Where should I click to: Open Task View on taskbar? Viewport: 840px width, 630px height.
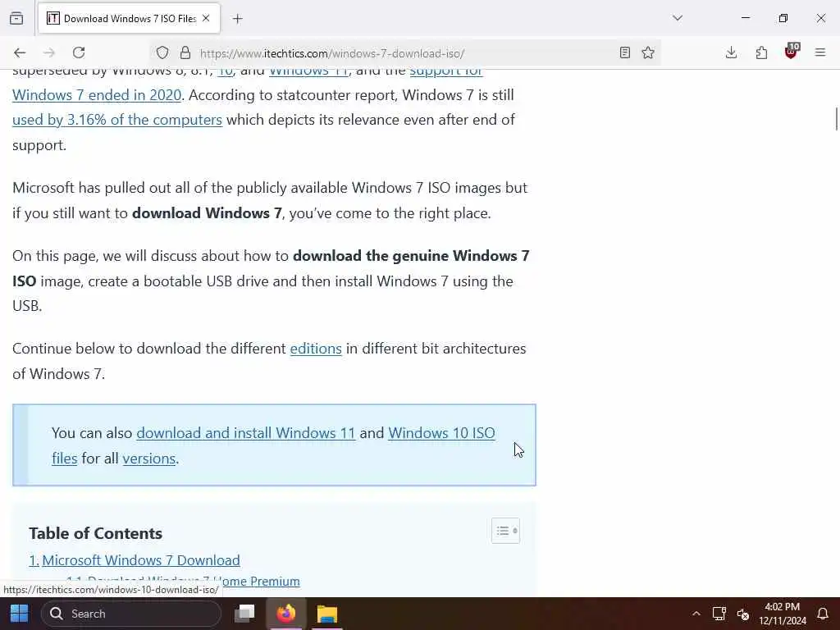tap(244, 614)
